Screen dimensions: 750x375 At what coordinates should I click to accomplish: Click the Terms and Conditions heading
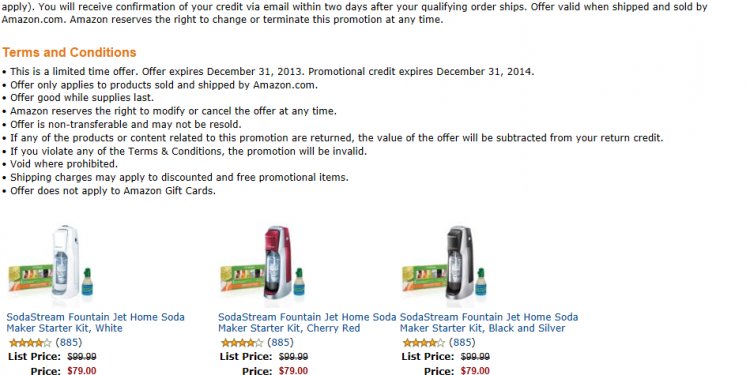pos(69,52)
